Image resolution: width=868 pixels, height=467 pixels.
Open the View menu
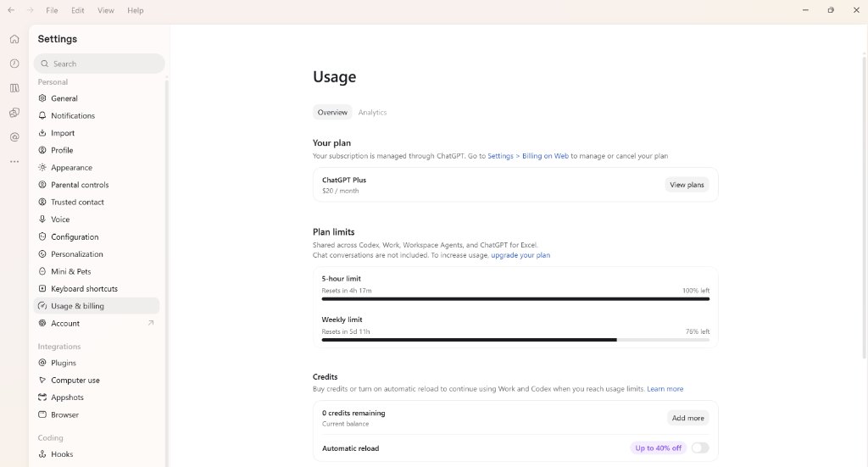click(x=106, y=10)
